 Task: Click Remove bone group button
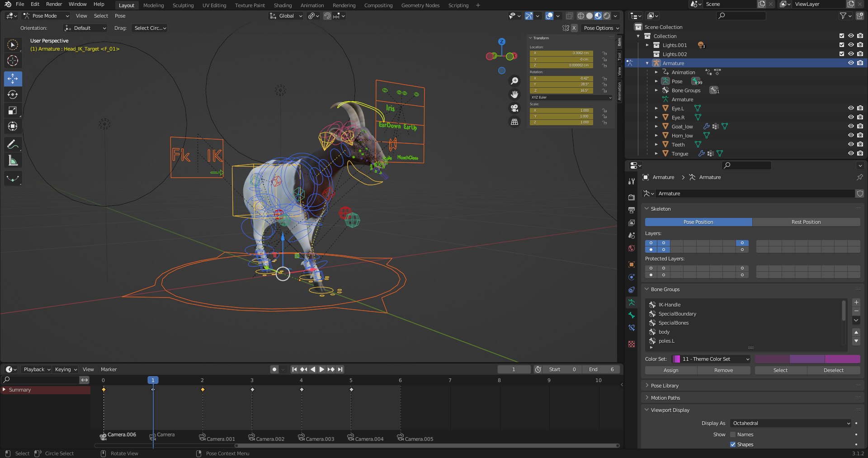coord(724,370)
